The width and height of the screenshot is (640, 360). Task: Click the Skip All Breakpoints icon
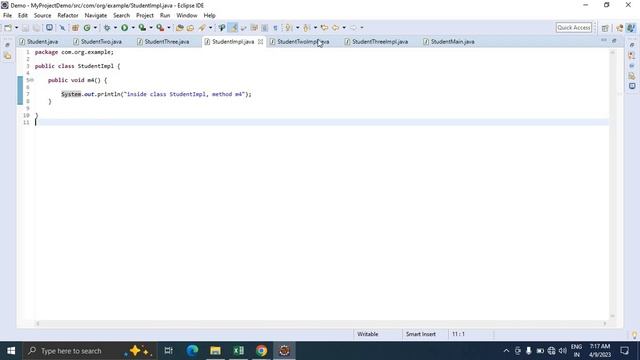click(62, 28)
